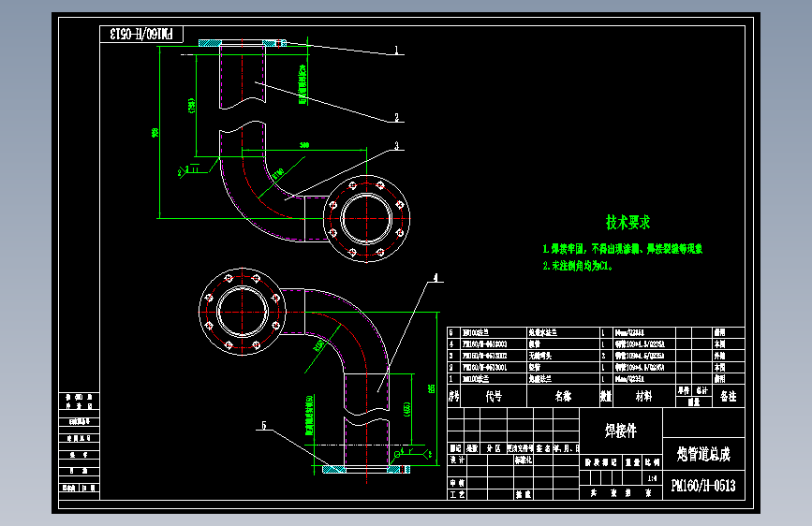Select the 1:4 scale value

click(652, 478)
